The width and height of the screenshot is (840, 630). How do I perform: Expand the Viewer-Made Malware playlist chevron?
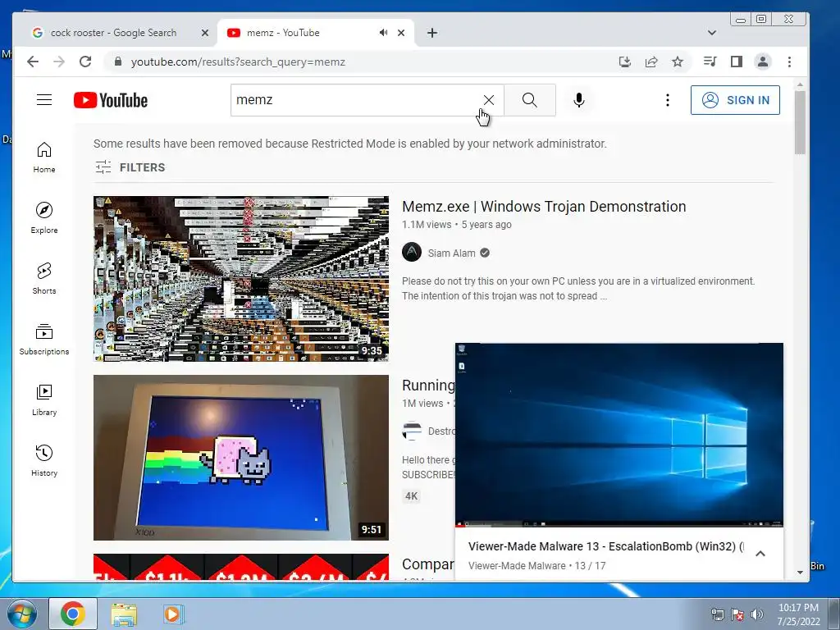[760, 554]
